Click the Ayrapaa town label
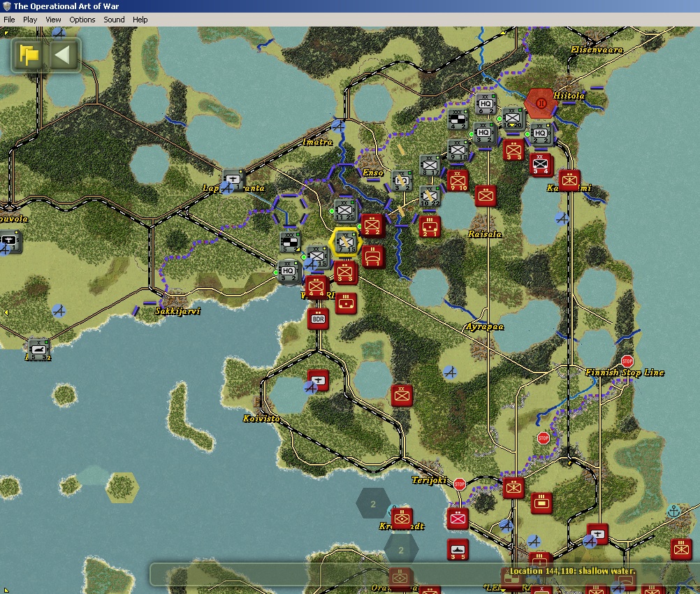700x594 pixels. pyautogui.click(x=484, y=326)
